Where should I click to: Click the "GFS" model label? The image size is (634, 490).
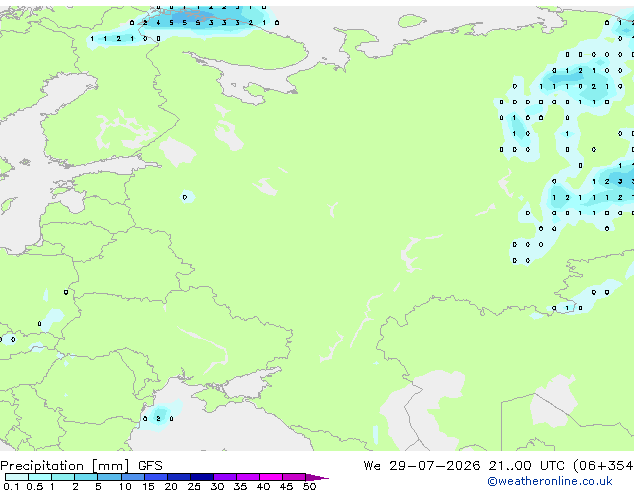point(150,466)
